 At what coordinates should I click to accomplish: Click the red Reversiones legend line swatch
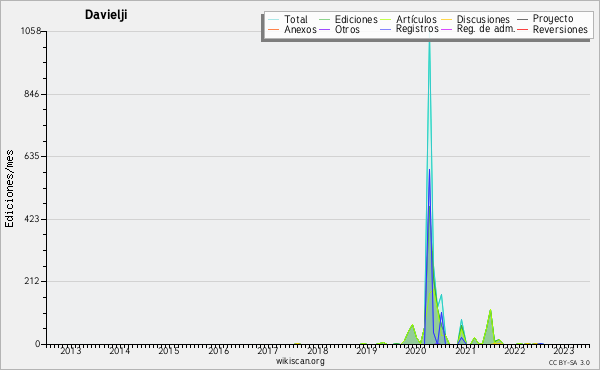(522, 29)
